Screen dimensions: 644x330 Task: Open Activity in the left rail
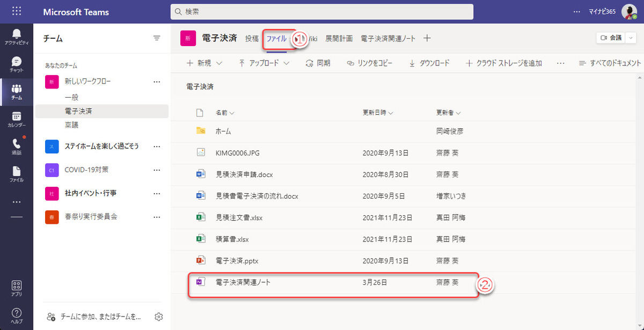tap(17, 37)
